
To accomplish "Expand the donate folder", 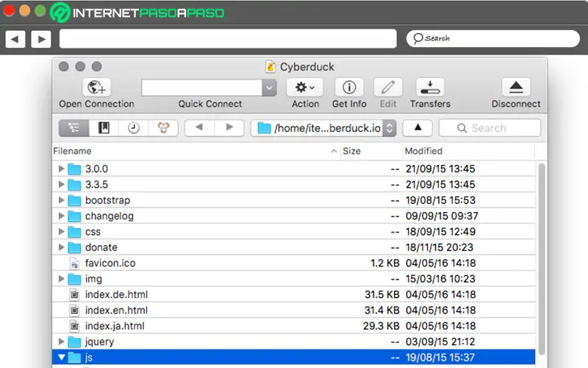I will (61, 247).
